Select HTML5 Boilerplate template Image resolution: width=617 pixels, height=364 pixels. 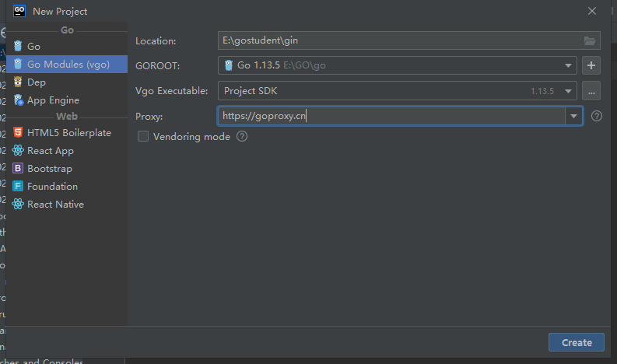click(67, 133)
